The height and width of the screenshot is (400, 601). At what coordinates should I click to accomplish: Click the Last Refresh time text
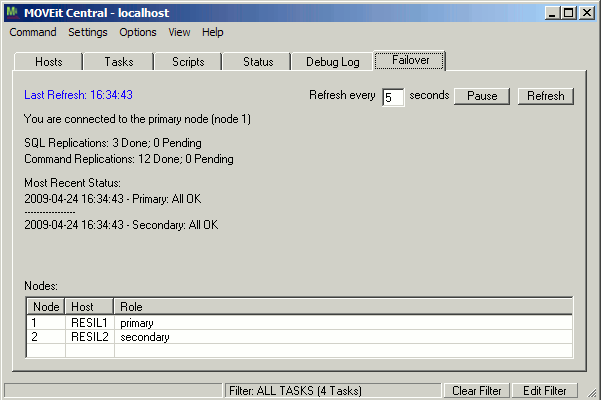click(x=78, y=95)
